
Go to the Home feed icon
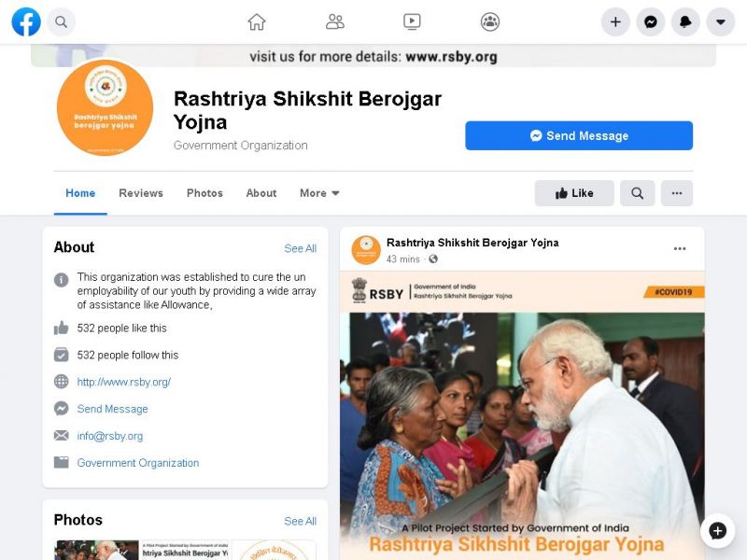point(257,21)
